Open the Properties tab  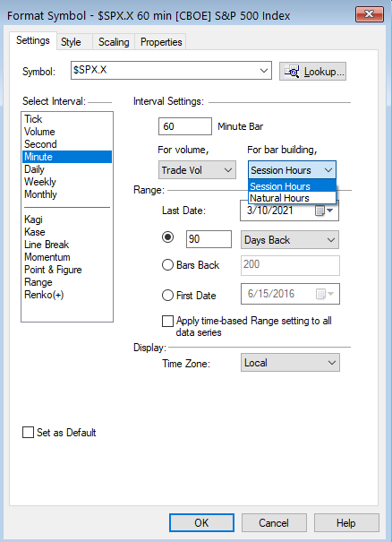pos(160,42)
